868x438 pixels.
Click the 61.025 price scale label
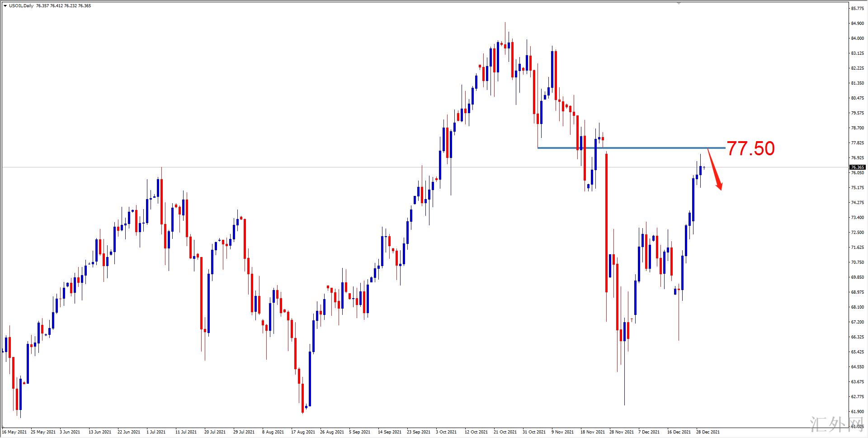point(857,426)
